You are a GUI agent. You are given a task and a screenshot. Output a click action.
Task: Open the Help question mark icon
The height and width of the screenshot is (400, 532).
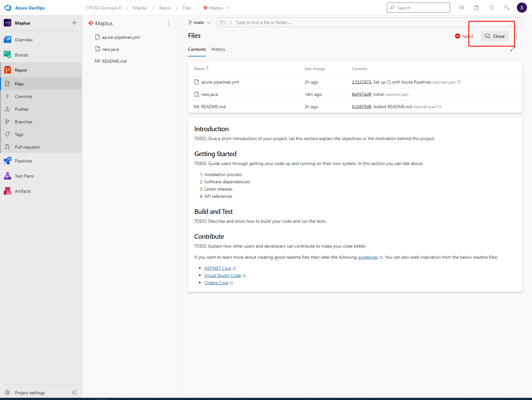click(x=492, y=8)
